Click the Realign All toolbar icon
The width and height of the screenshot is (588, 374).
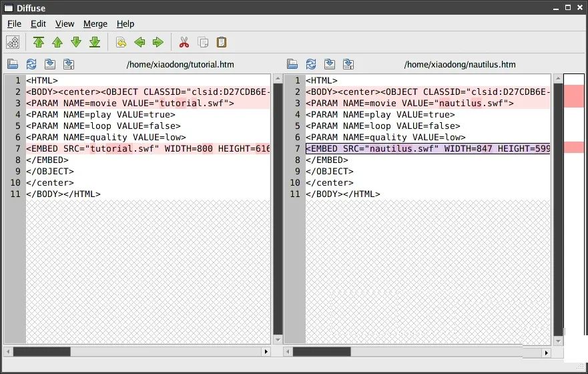tap(13, 42)
